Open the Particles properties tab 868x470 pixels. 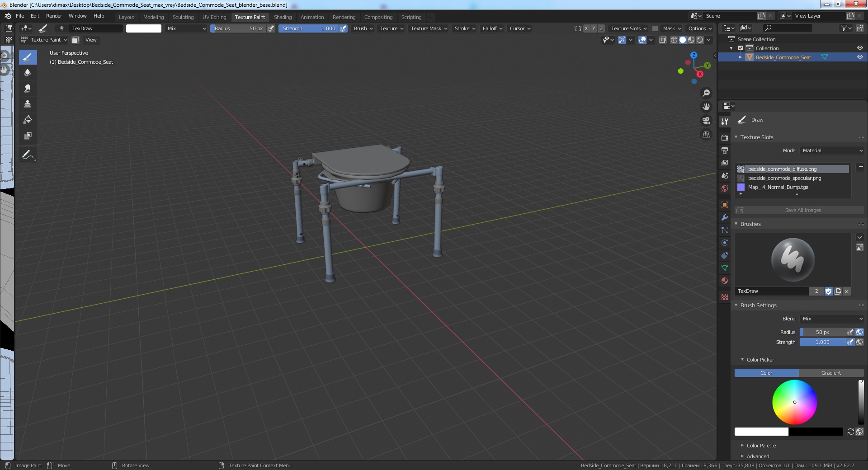(725, 230)
